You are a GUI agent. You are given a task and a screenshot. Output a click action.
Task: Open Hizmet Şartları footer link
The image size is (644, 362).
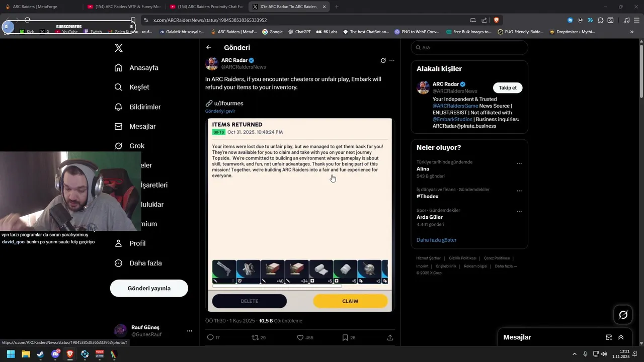tap(429, 258)
